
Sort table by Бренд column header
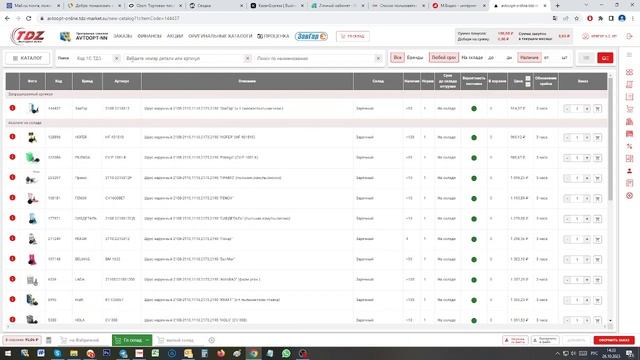coord(87,81)
